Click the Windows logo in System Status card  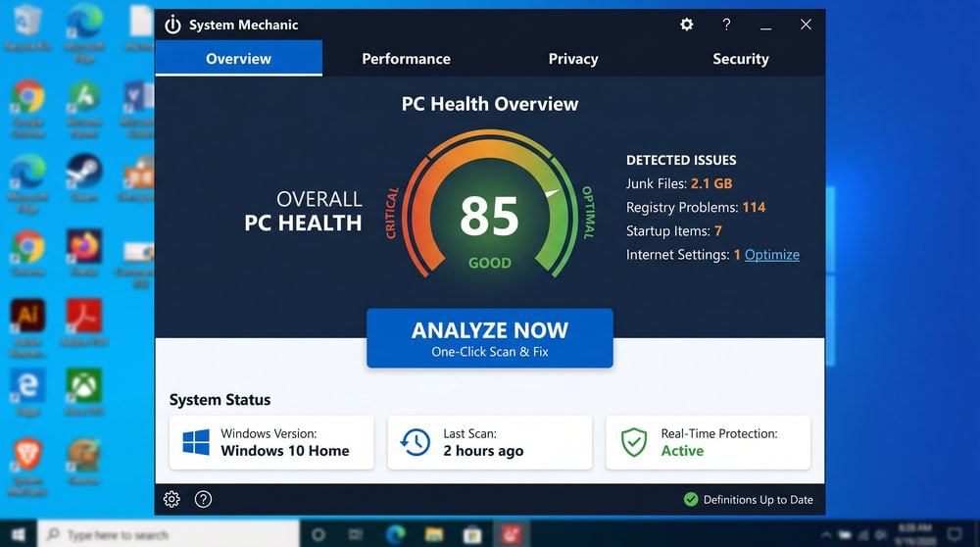point(196,442)
